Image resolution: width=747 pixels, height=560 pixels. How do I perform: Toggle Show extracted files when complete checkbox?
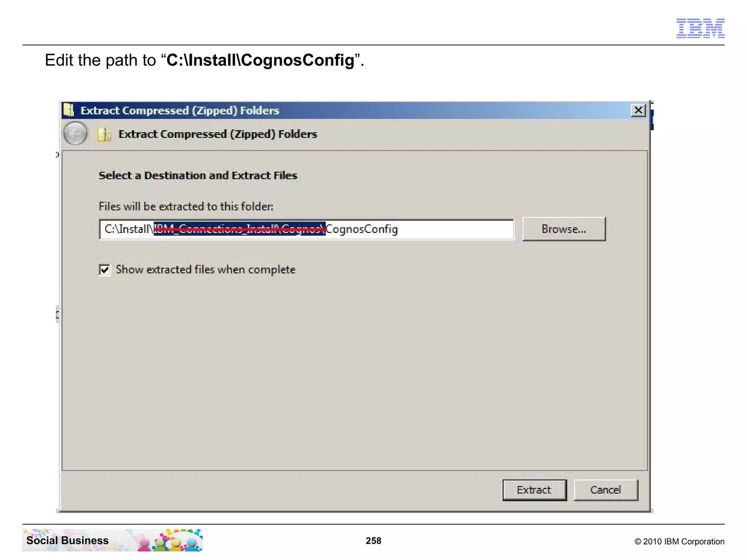click(105, 270)
